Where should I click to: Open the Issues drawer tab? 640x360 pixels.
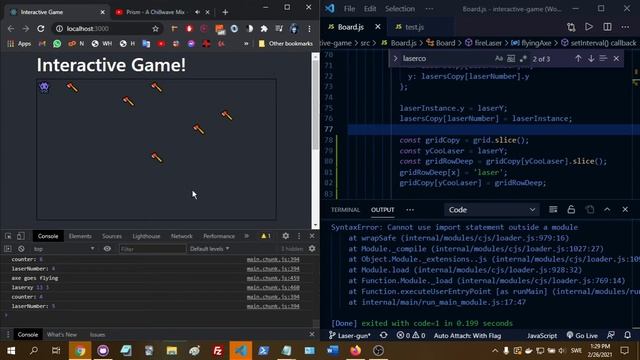[x=97, y=334]
